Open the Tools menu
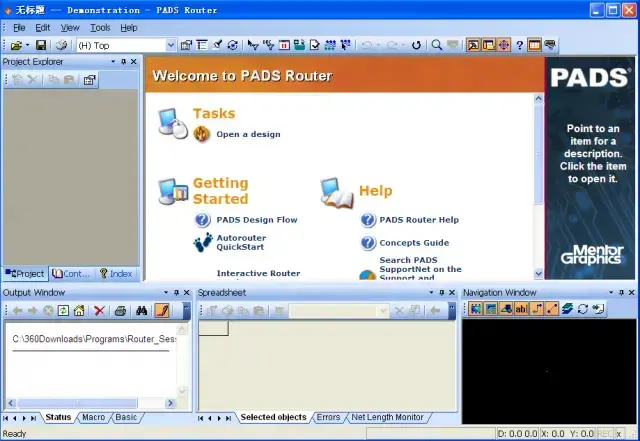The width and height of the screenshot is (640, 441). (100, 28)
